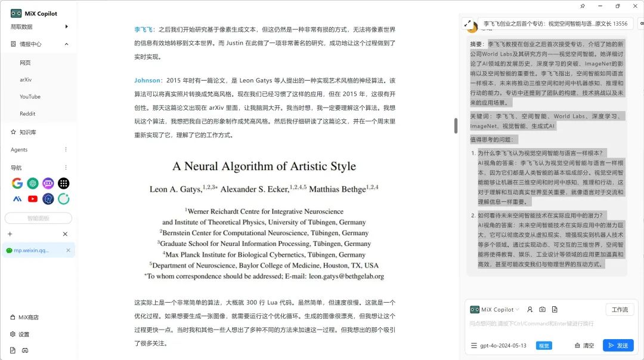Click the email leon.gatys@bethgelab.org
This screenshot has width=644, height=360.
point(346,276)
